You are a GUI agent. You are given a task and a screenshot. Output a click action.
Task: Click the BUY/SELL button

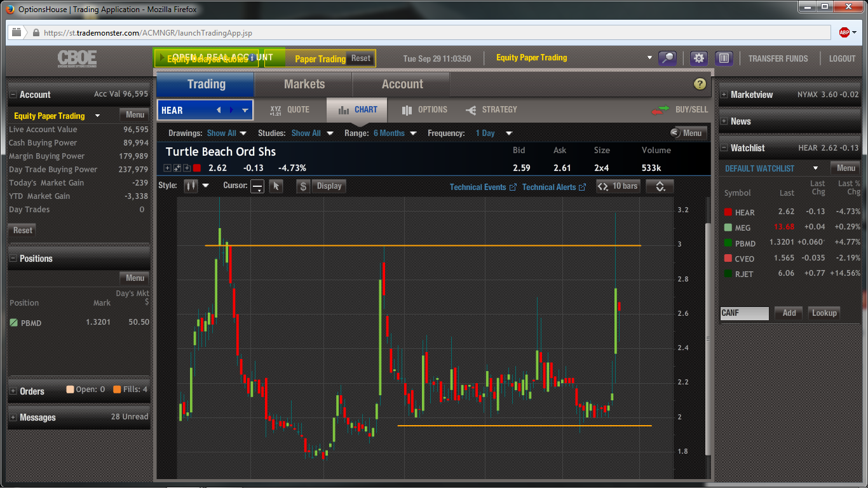(x=680, y=110)
